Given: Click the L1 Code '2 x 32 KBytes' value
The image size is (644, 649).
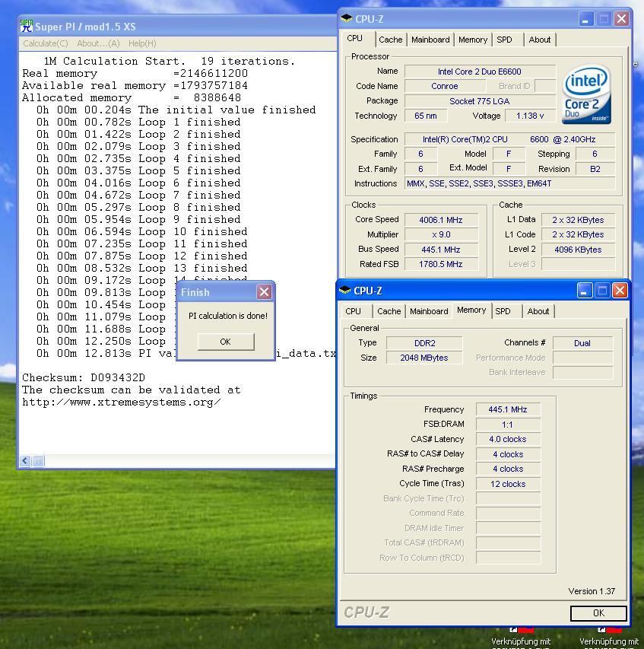Looking at the screenshot, I should (578, 234).
